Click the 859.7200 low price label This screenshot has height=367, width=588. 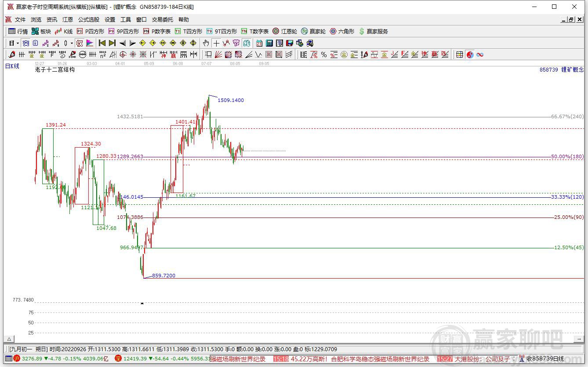[163, 276]
